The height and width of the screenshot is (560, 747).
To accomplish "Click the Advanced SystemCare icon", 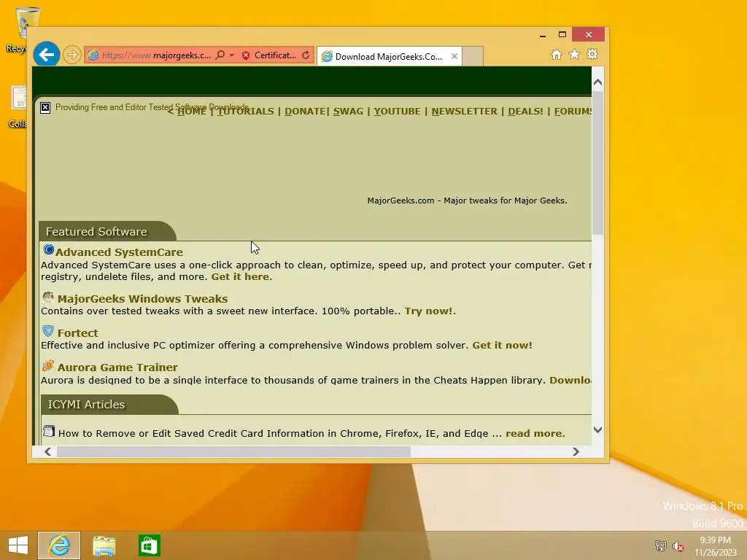I will click(x=49, y=249).
